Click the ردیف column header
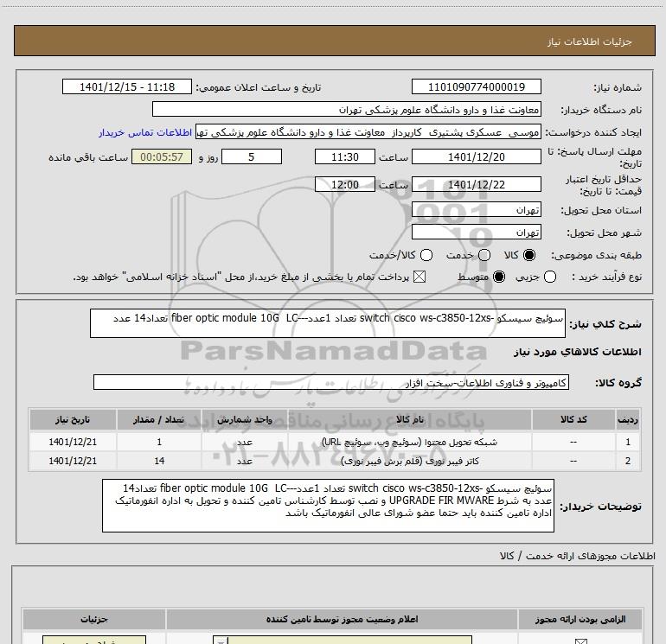Screen dimensions: 666x644 coord(628,419)
